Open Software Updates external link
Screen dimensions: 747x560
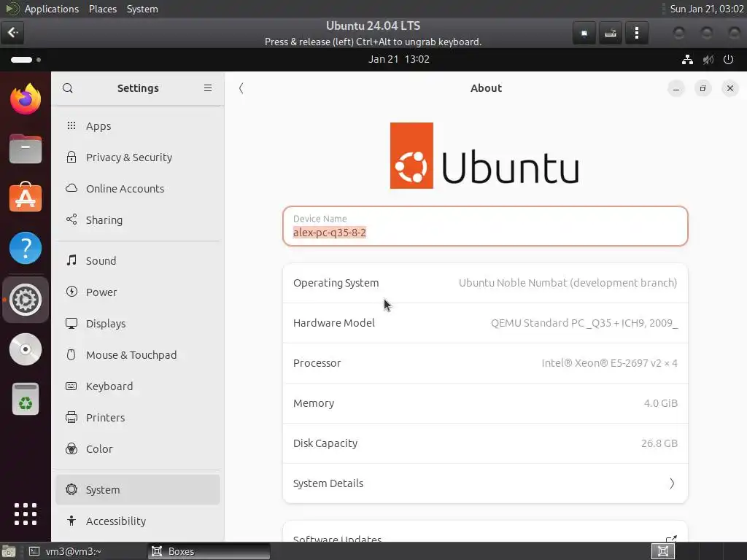671,539
